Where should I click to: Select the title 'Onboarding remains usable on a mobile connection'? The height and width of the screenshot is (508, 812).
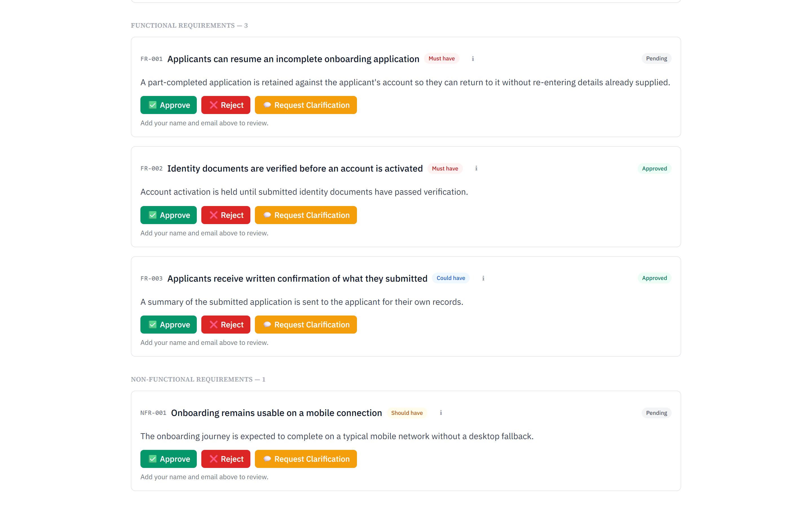(277, 413)
